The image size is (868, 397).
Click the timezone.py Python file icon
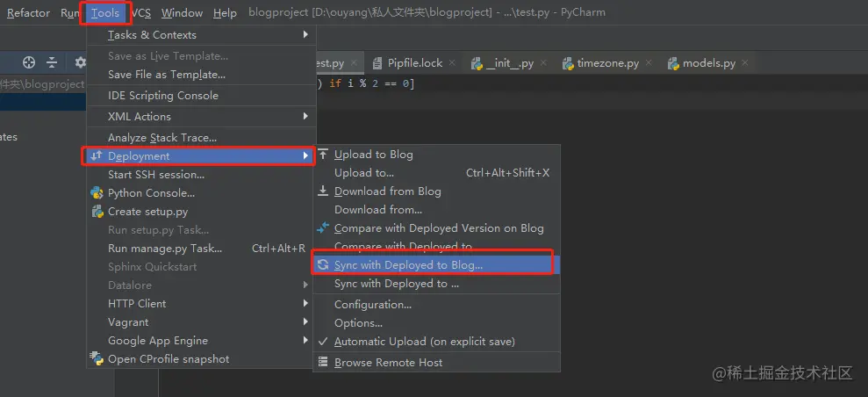coord(568,63)
